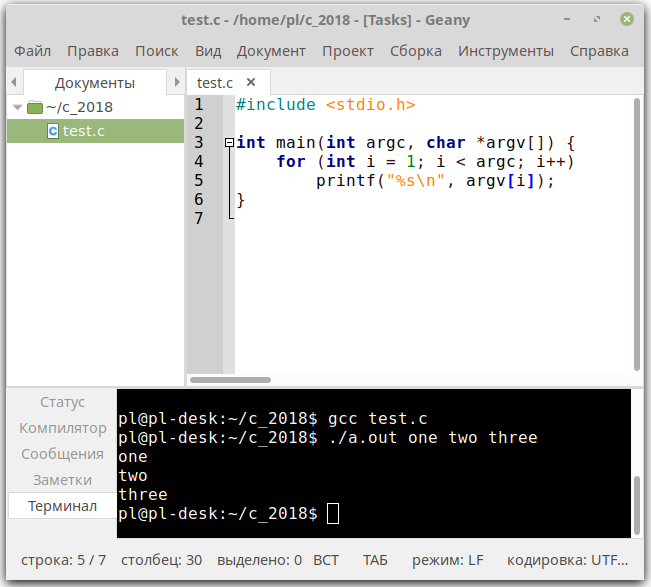Switch to the Сообщения bottom tab

tap(63, 454)
